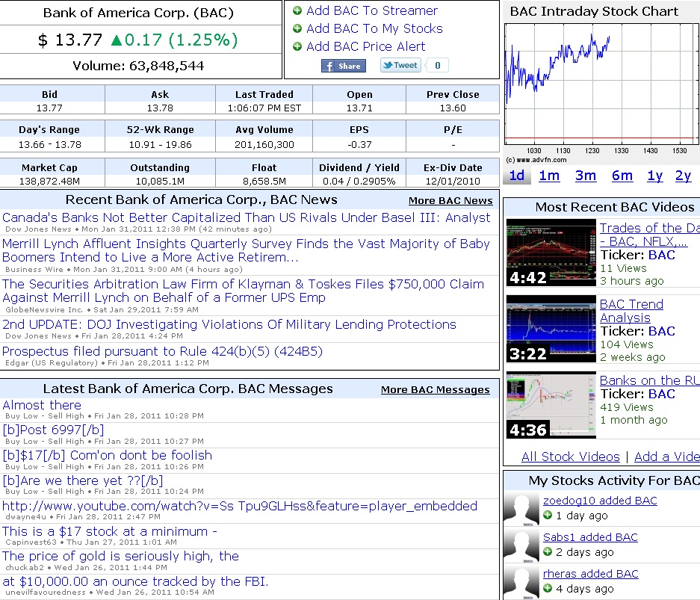Switch chart to 1y range

(x=655, y=176)
